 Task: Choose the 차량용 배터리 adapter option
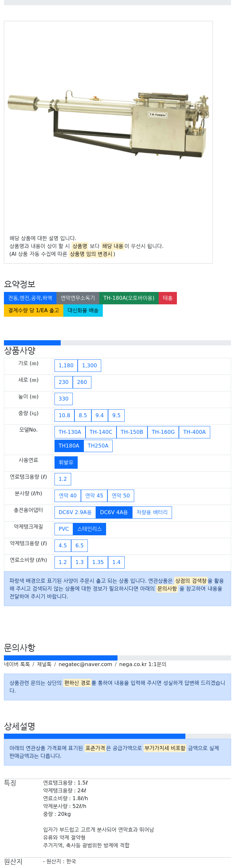click(x=152, y=512)
